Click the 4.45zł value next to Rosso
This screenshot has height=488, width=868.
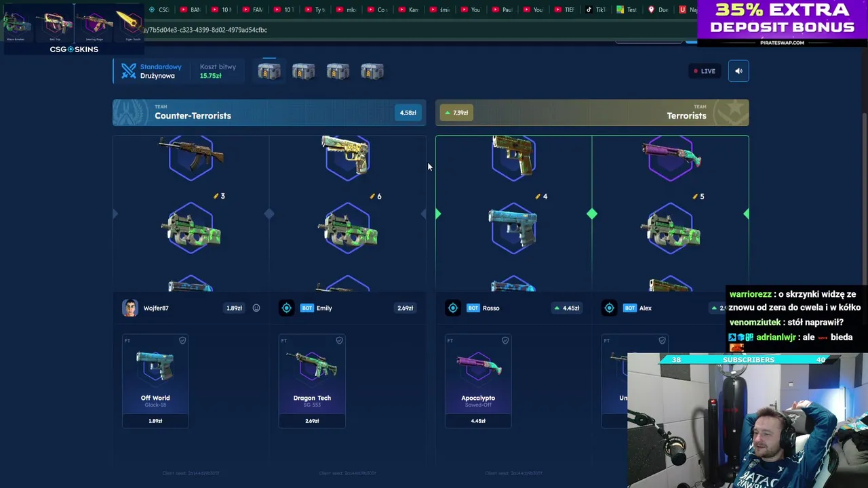click(567, 308)
